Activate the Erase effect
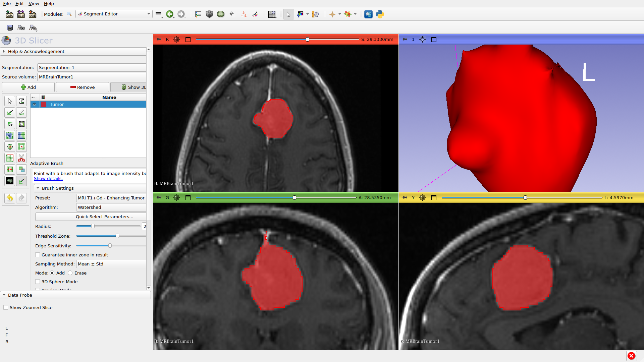644x362 pixels. [9, 124]
